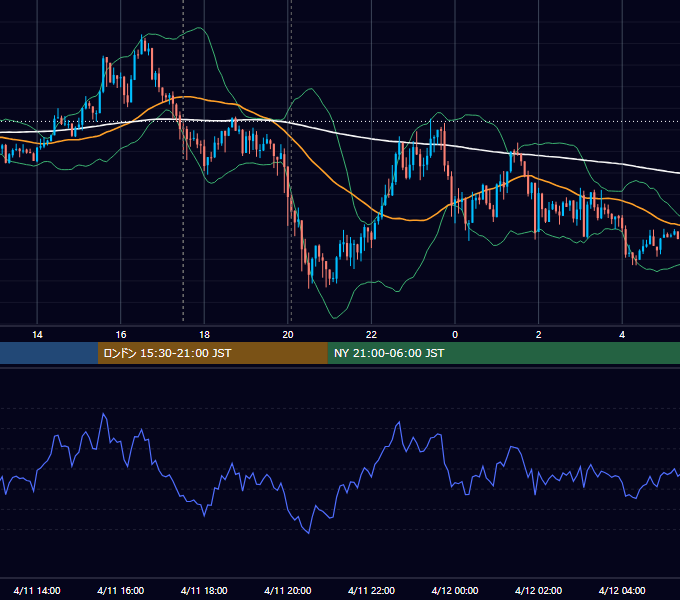Screen dimensions: 680x600
Task: Click the NY 21:00-06:00 JST session bar
Action: click(503, 353)
